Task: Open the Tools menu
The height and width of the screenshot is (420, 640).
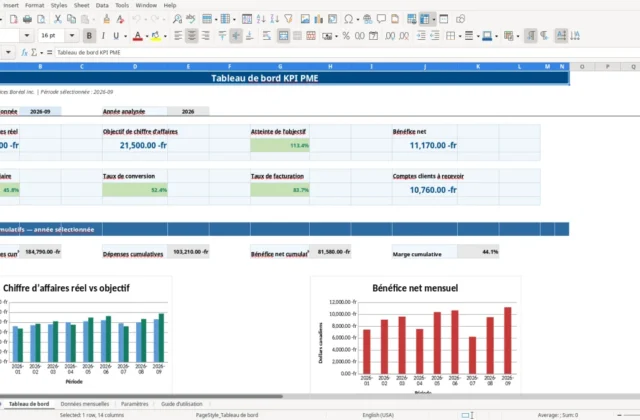Action: [x=122, y=5]
